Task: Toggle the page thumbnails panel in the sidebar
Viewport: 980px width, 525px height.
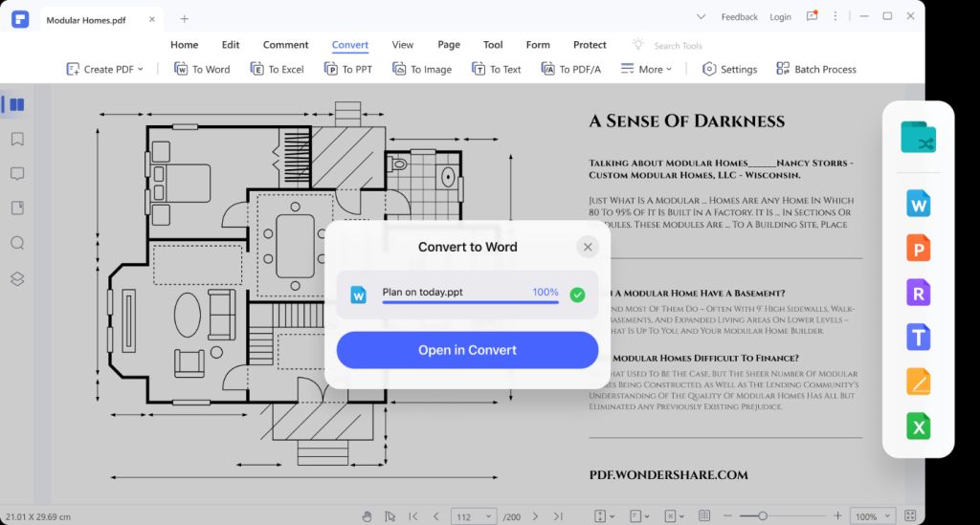Action: 17,105
